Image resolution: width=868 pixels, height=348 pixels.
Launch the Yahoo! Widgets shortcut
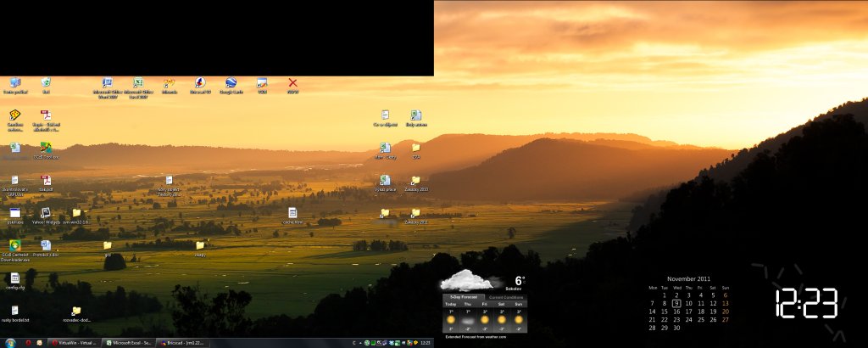click(46, 216)
